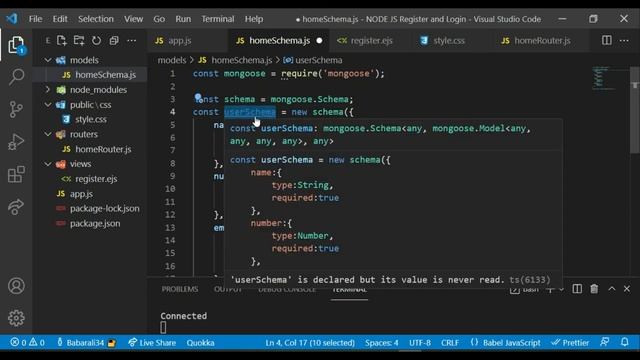
Task: Click the models breadcrumb segment
Action: pos(171,60)
